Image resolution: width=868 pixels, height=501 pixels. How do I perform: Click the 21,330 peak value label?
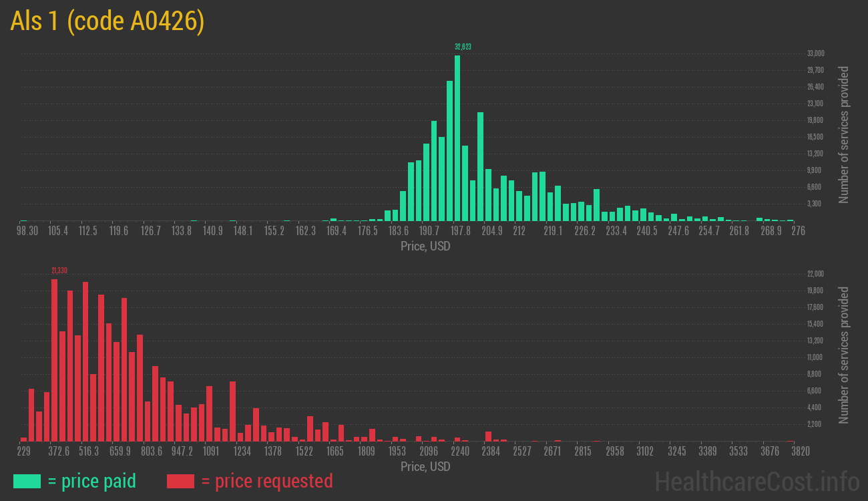click(59, 271)
